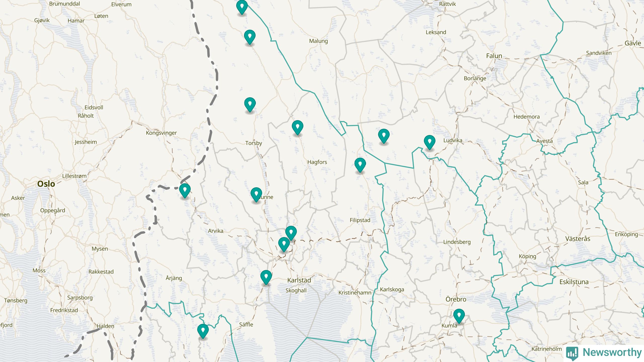Select the pin north of Filipstad

coord(360,164)
